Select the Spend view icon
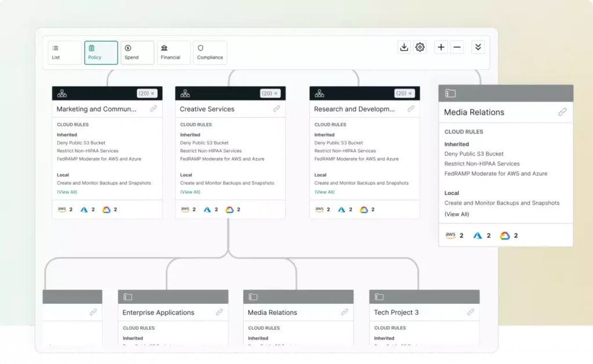The height and width of the screenshot is (364, 593). click(137, 52)
